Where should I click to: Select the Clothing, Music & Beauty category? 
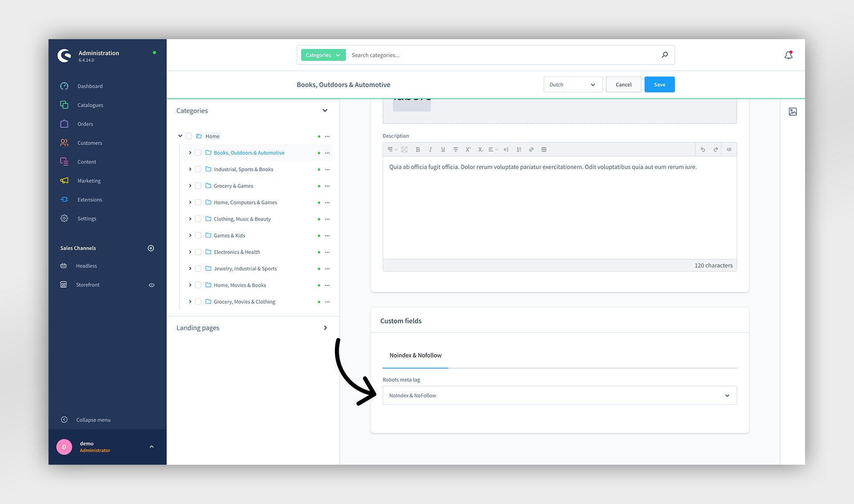[242, 219]
